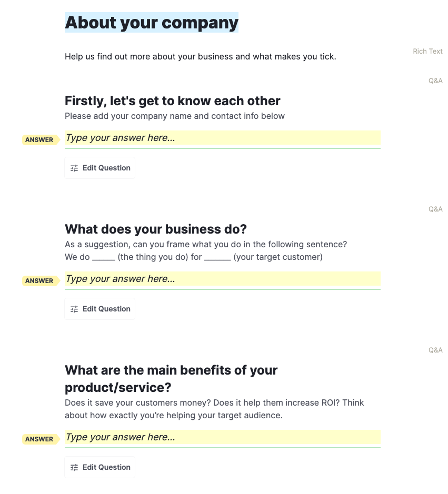Click the settings sliders icon under the business question
Viewport: 448px width, 494px height.
74,309
